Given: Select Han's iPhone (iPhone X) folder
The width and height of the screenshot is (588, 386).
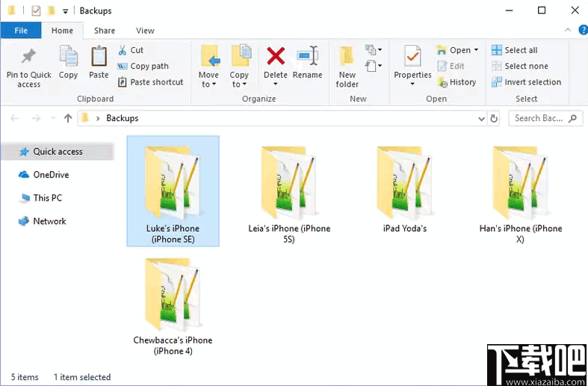Looking at the screenshot, I should tap(521, 195).
